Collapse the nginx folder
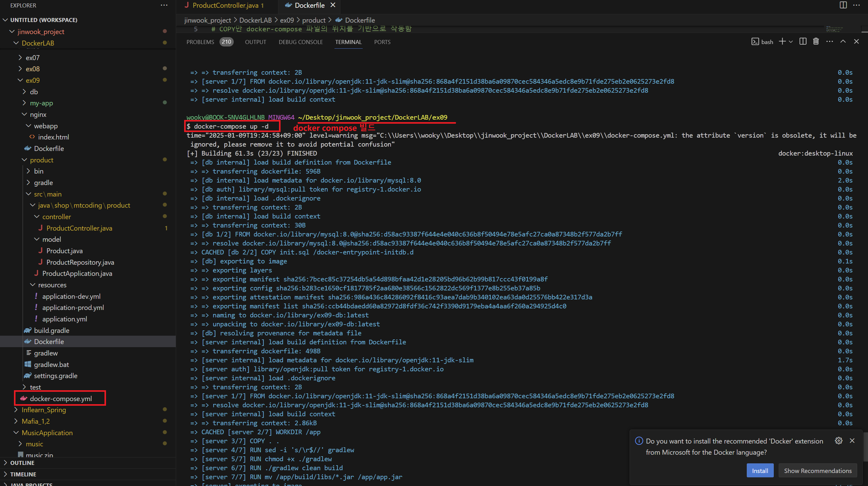The width and height of the screenshot is (868, 486). [38, 114]
